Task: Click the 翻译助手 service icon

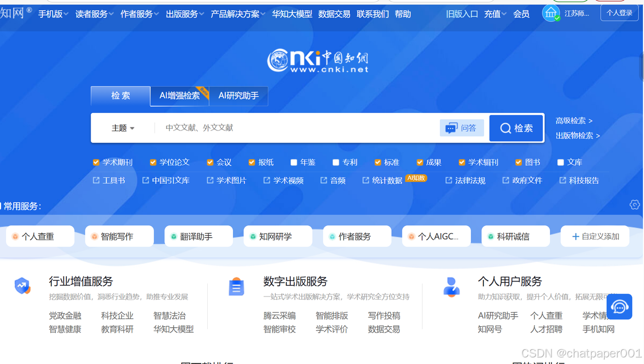Action: pos(174,237)
